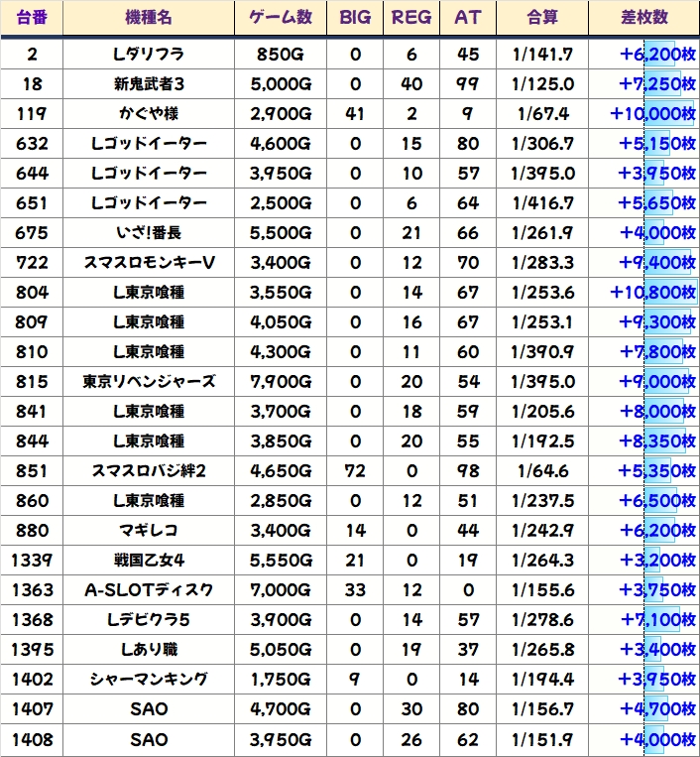Select the シャーマンキング machine row name
This screenshot has height=757, width=700.
149,680
